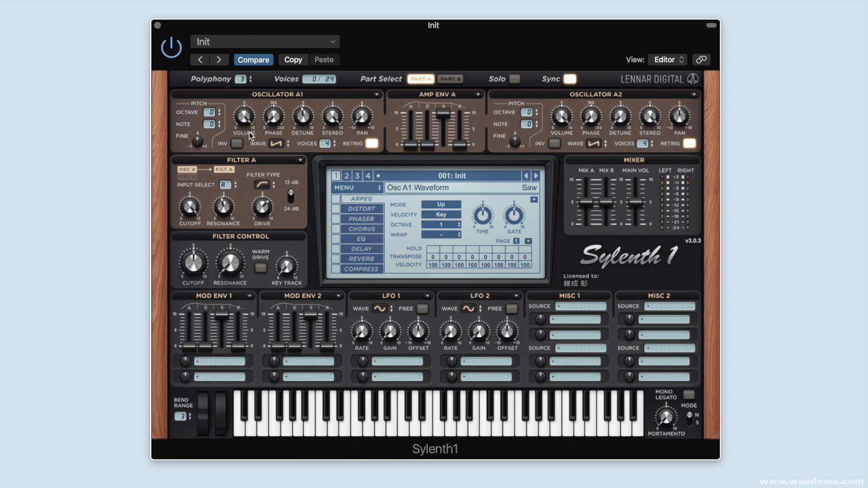Click Filter A Resonance knob

[x=223, y=207]
